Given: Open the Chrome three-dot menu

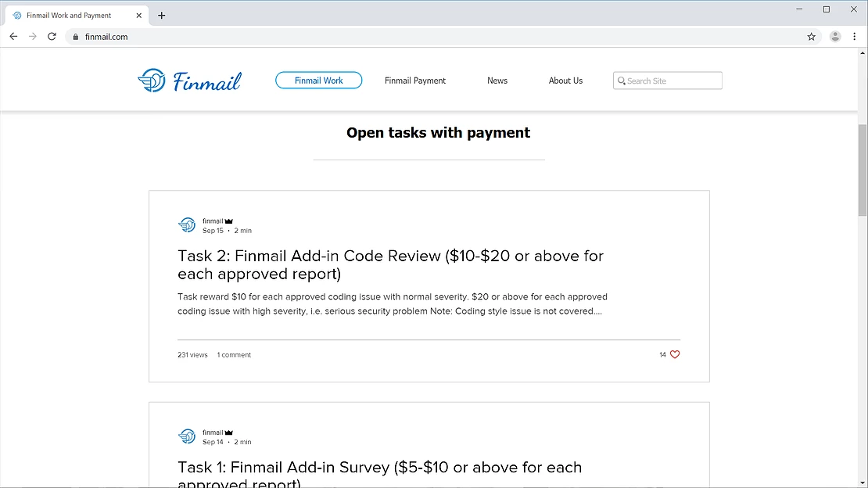Looking at the screenshot, I should [854, 37].
